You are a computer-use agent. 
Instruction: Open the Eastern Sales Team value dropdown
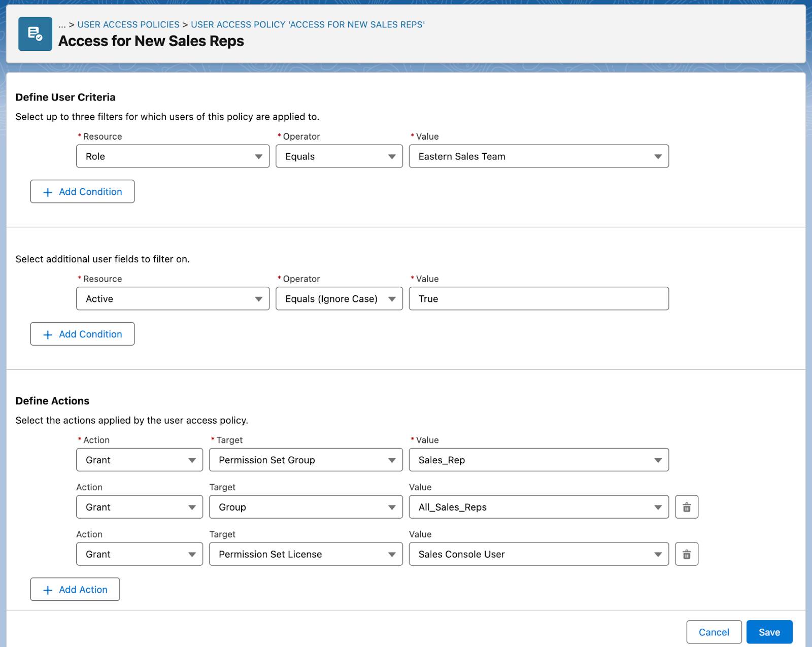coord(539,156)
